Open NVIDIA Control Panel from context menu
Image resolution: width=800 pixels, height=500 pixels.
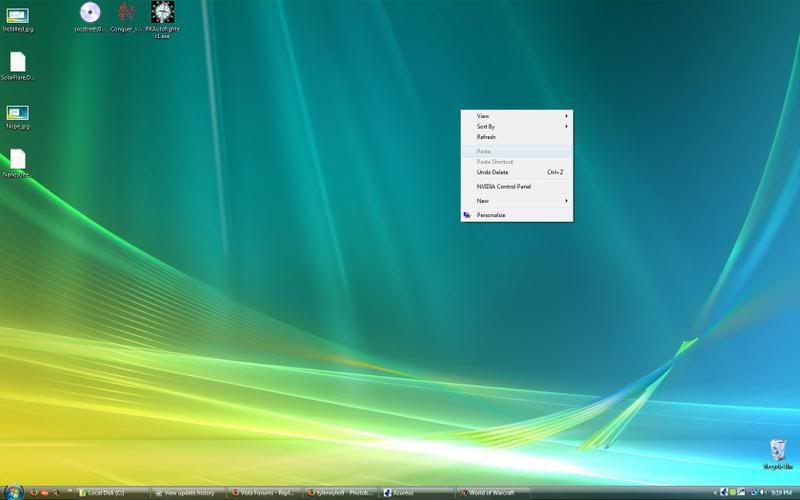[x=517, y=187]
